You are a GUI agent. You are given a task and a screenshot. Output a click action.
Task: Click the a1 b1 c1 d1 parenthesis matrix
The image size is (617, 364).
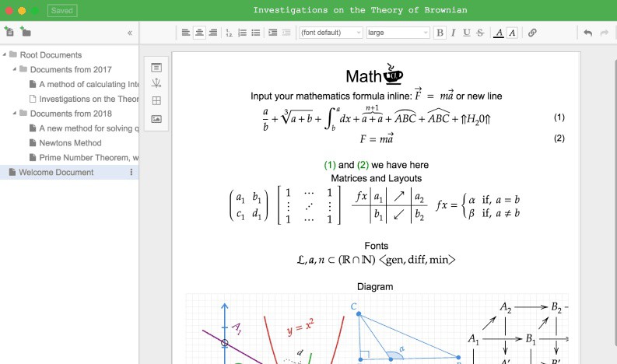[249, 205]
